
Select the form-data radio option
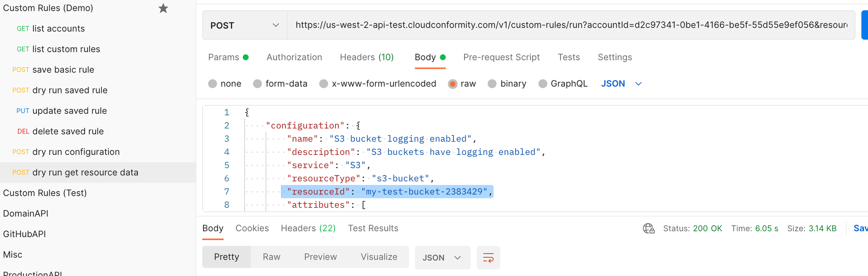(257, 84)
